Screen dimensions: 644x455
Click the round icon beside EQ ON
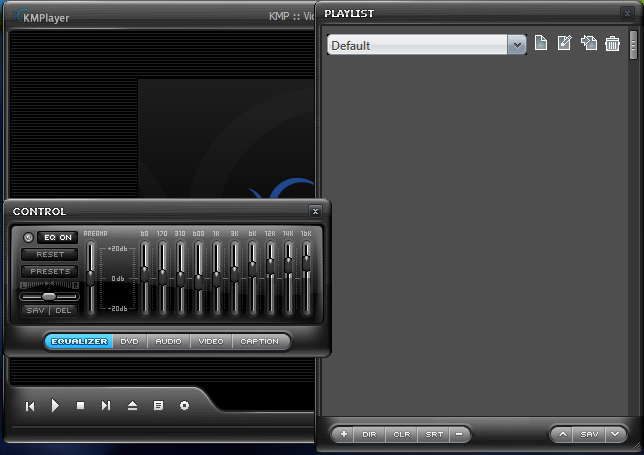28,237
